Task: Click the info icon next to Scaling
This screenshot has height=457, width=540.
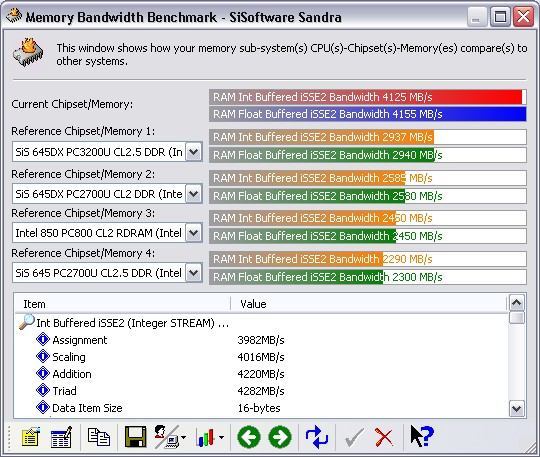Action: 43,356
